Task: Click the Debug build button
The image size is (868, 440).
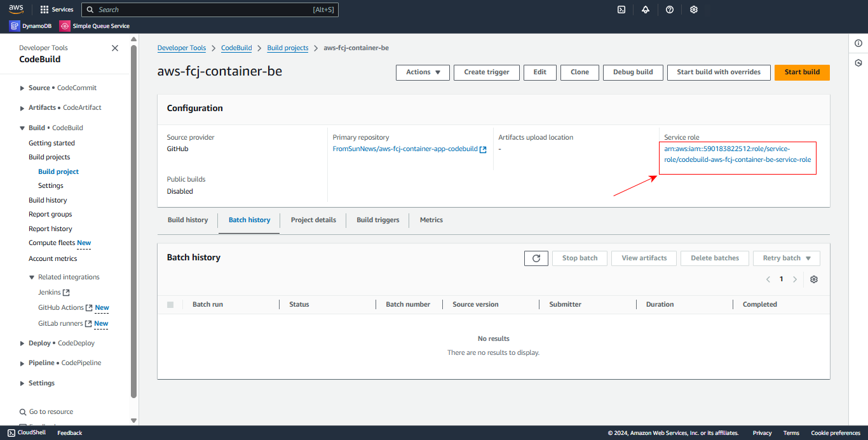Action: pos(633,72)
